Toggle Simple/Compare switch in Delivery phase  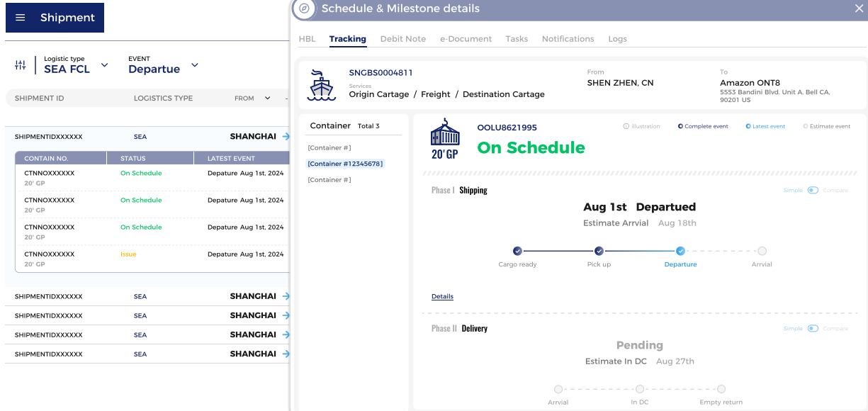click(x=812, y=328)
